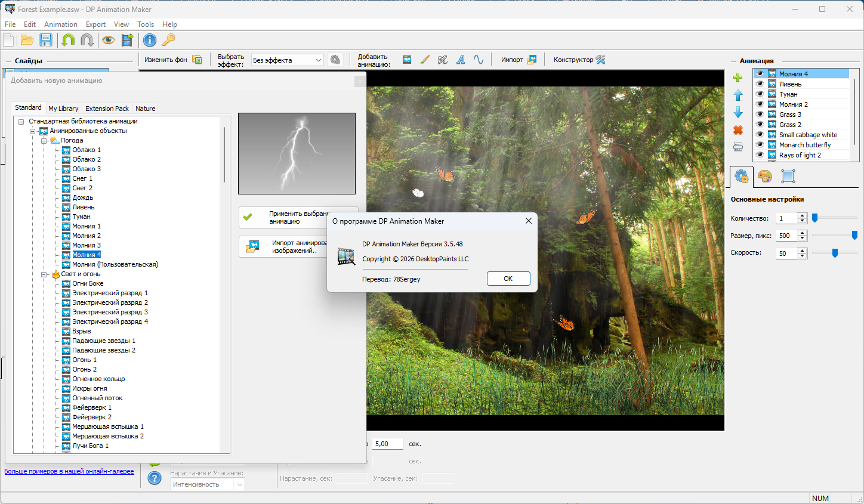Collapse the 'Стандартная библиотека анимации' tree root
The image size is (864, 504).
point(21,122)
